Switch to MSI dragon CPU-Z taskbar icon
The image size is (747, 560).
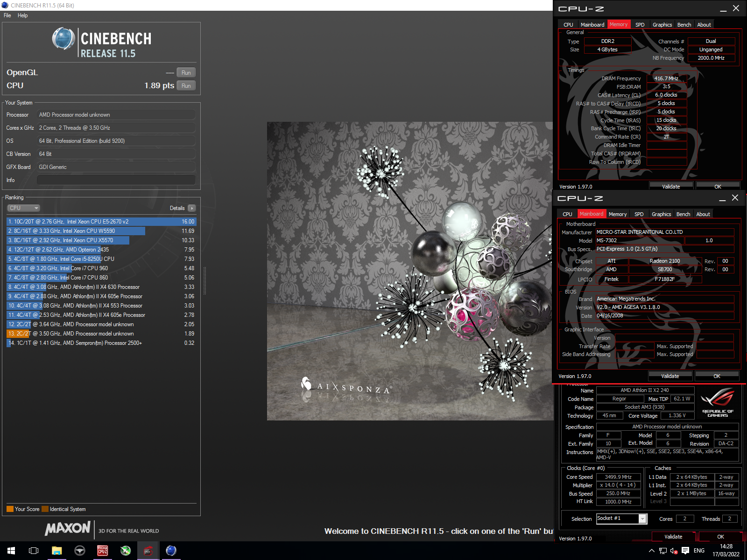[x=148, y=551]
